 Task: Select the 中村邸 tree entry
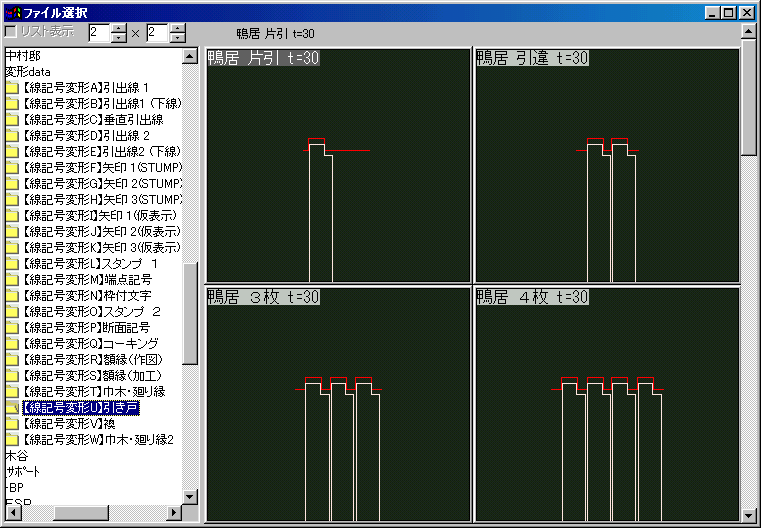tap(23, 56)
